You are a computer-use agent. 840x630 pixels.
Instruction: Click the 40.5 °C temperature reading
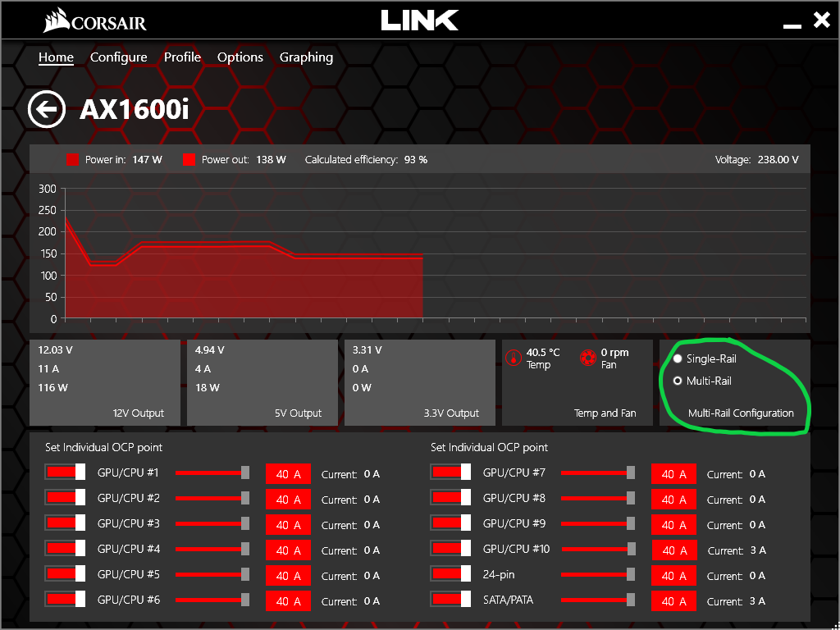pyautogui.click(x=543, y=353)
